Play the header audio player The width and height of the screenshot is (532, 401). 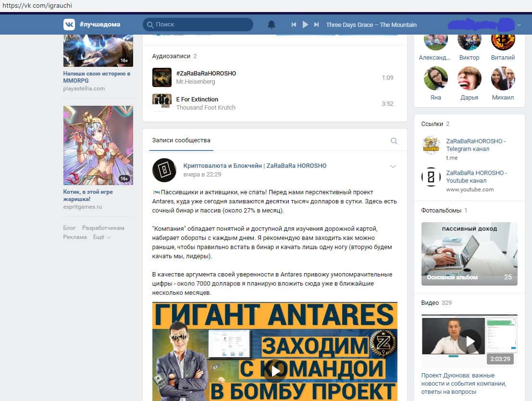(305, 25)
